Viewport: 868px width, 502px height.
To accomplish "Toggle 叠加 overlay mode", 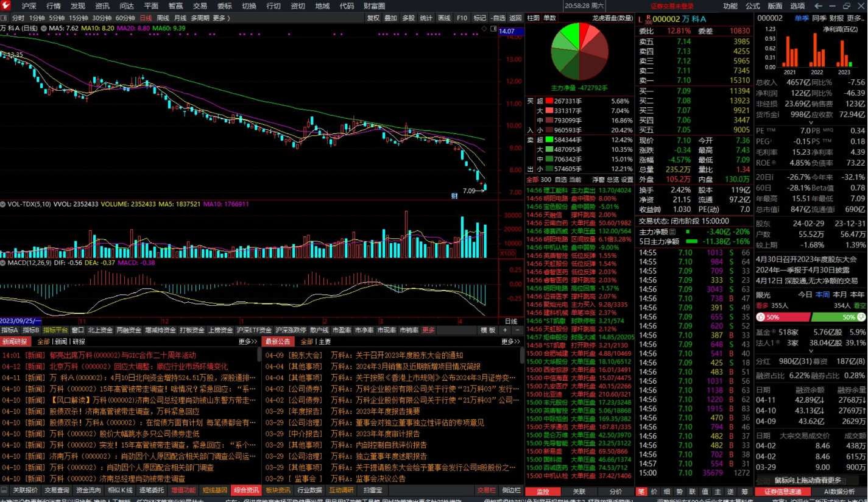I will (x=391, y=18).
